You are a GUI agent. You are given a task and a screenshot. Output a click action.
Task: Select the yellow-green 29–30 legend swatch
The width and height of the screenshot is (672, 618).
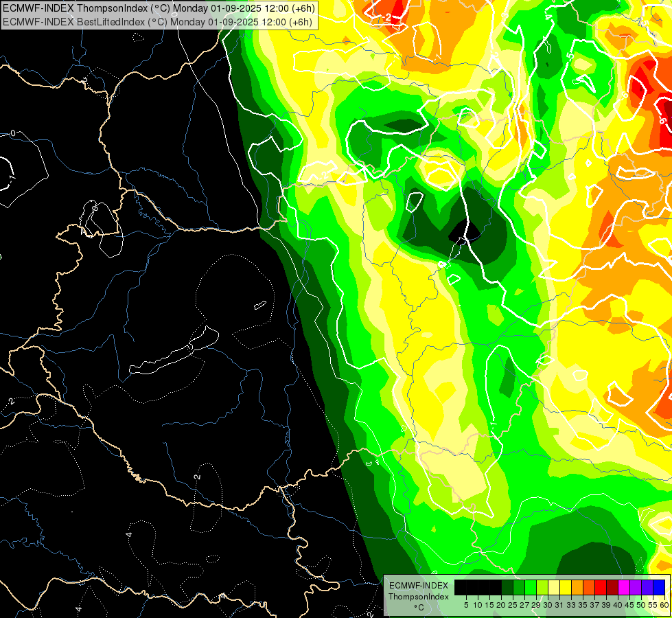(x=542, y=587)
